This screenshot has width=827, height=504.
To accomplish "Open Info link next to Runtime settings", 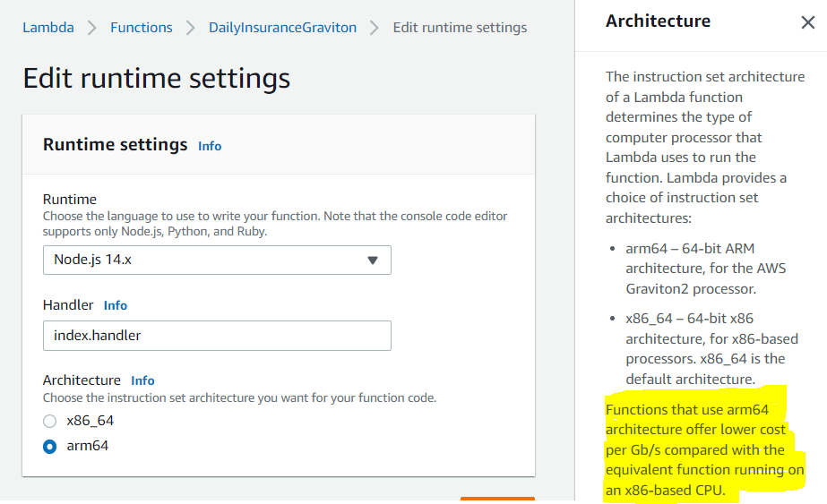I will click(x=210, y=146).
